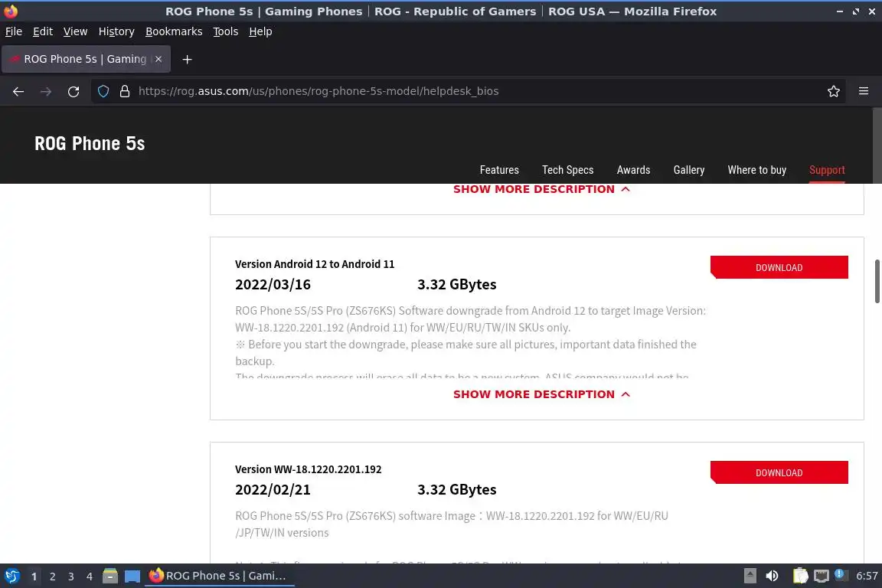
Task: Toggle the topmost Show More Description expander
Action: click(541, 190)
